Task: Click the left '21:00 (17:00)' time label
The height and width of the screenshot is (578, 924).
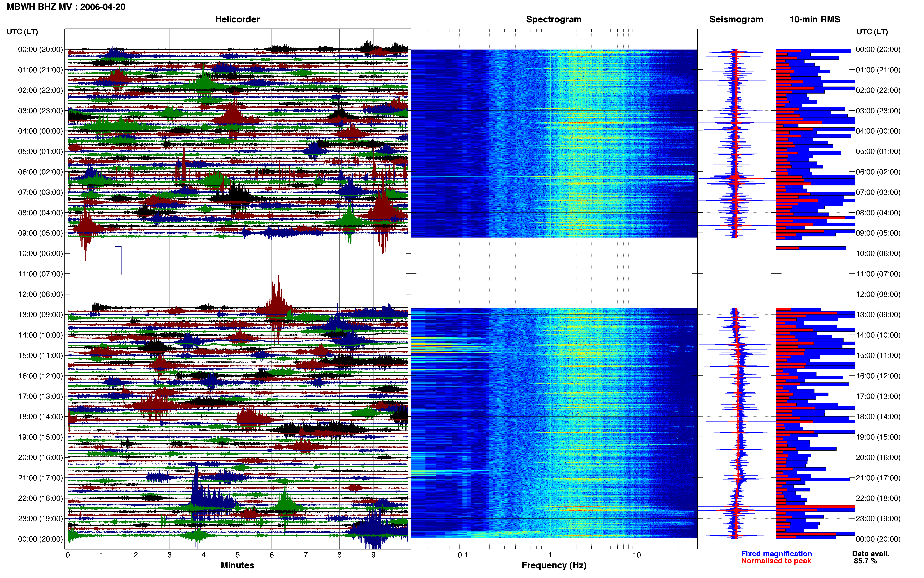Action: click(x=41, y=478)
